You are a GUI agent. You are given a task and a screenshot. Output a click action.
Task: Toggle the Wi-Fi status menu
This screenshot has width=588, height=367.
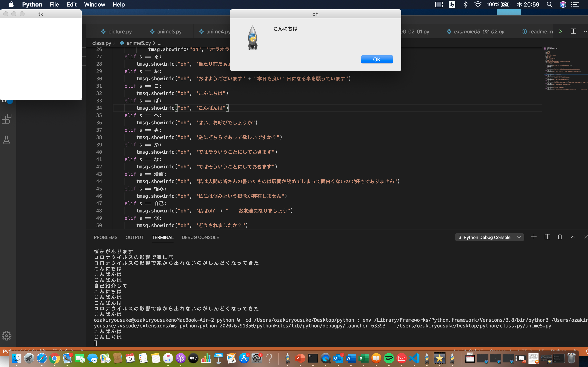(x=478, y=4)
